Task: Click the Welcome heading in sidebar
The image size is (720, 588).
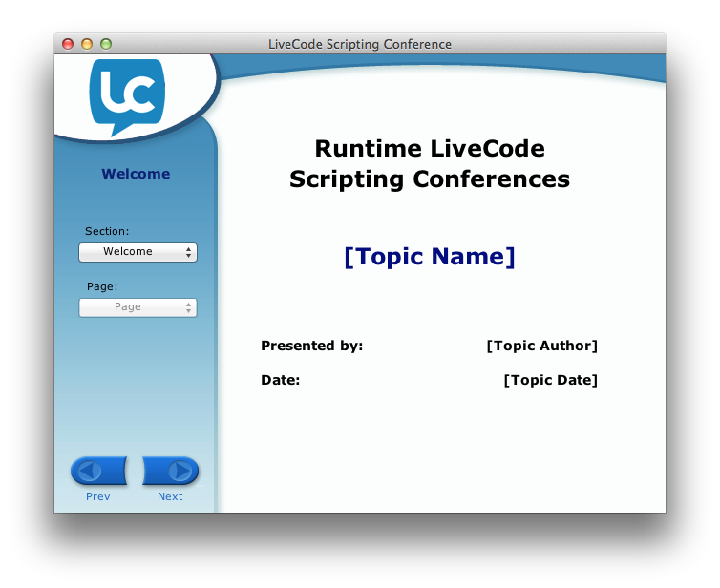Action: [x=136, y=174]
